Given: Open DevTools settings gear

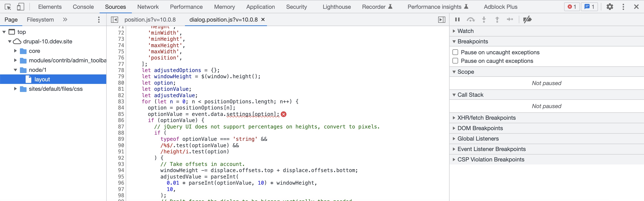Looking at the screenshot, I should click(609, 7).
